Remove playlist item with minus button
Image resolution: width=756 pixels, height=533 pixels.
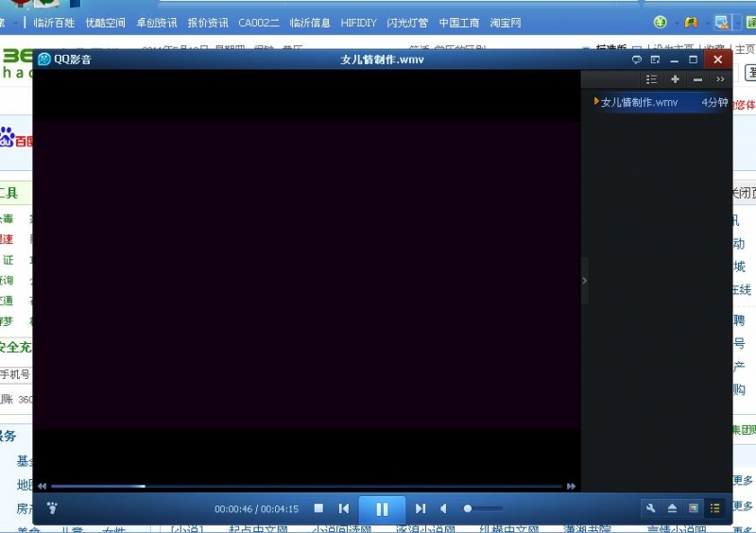pos(697,79)
